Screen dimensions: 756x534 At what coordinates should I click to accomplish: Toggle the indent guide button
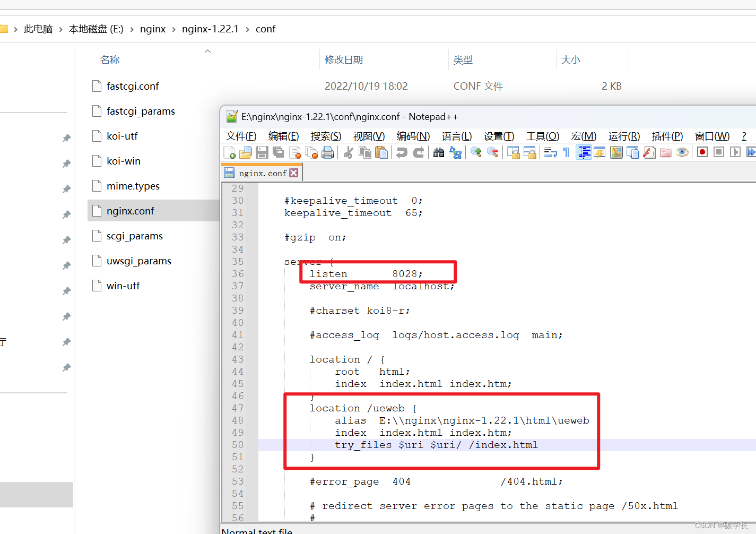(x=584, y=153)
